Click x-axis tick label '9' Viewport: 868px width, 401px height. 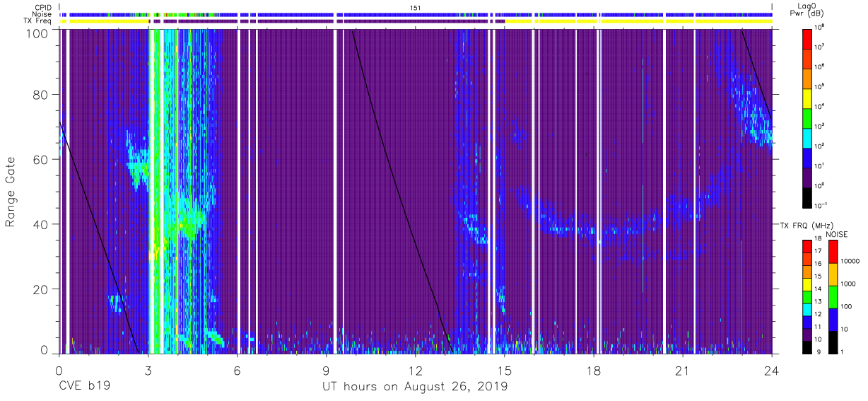[326, 370]
